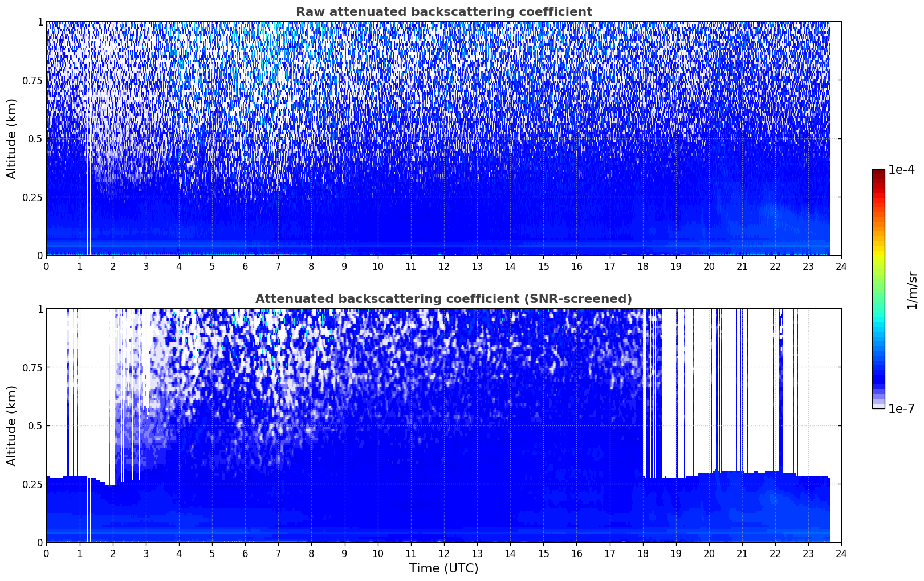Click the '18' time tick under top plot
This screenshot has height=581, width=924.
[643, 266]
